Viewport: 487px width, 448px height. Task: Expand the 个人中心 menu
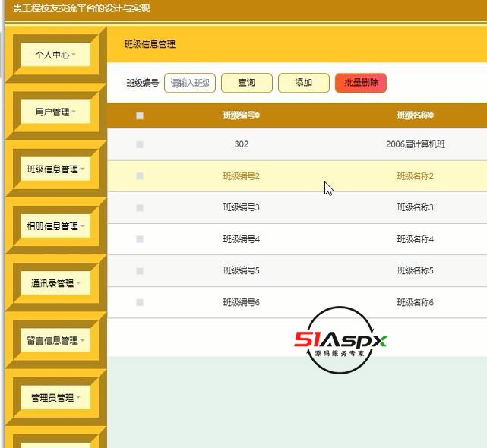(x=56, y=55)
